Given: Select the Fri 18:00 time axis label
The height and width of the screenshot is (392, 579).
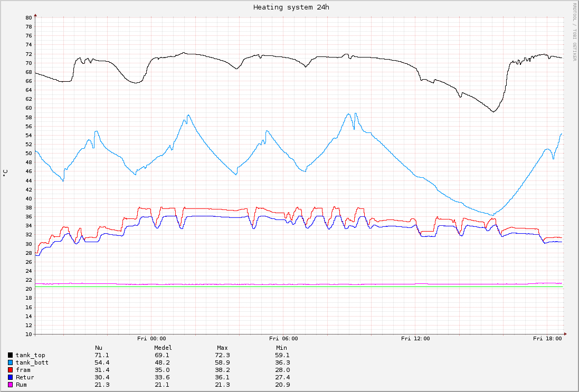Looking at the screenshot, I should (547, 339).
